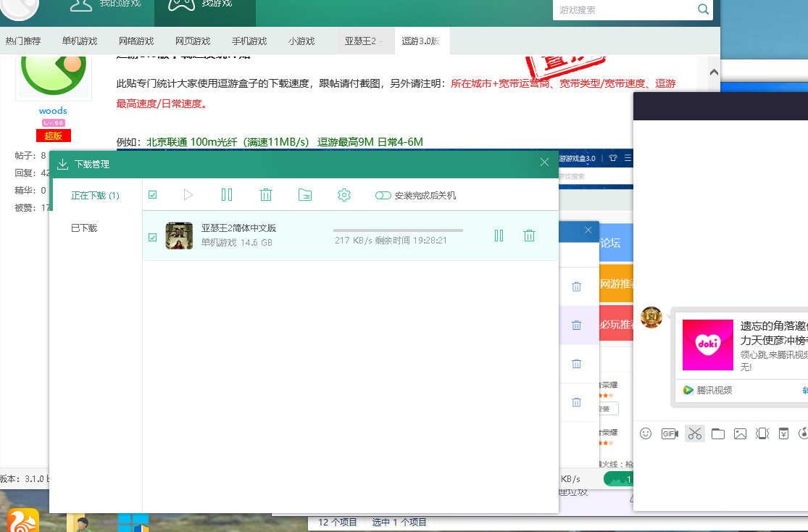Switch to the 逗游3.0版 tab
The image size is (808, 532).
[422, 41]
